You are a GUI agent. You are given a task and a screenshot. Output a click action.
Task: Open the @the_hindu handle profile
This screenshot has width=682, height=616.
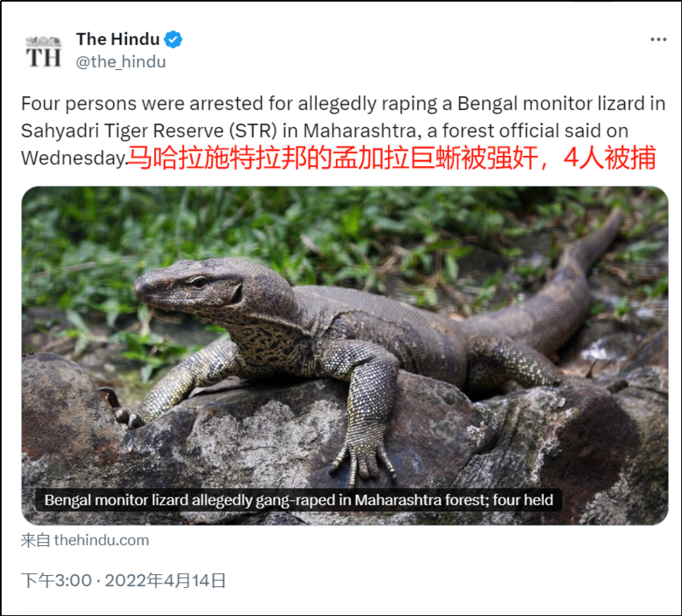click(x=121, y=62)
